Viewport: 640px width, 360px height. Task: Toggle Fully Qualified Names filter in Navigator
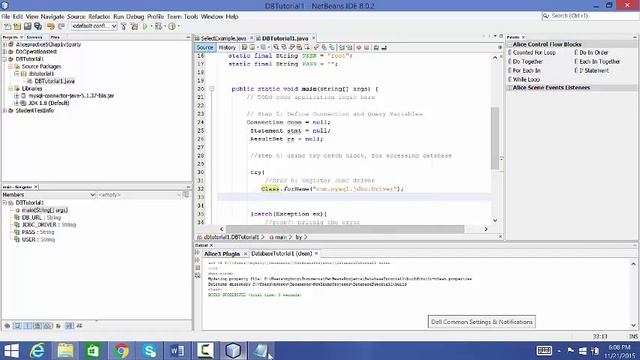[58, 326]
